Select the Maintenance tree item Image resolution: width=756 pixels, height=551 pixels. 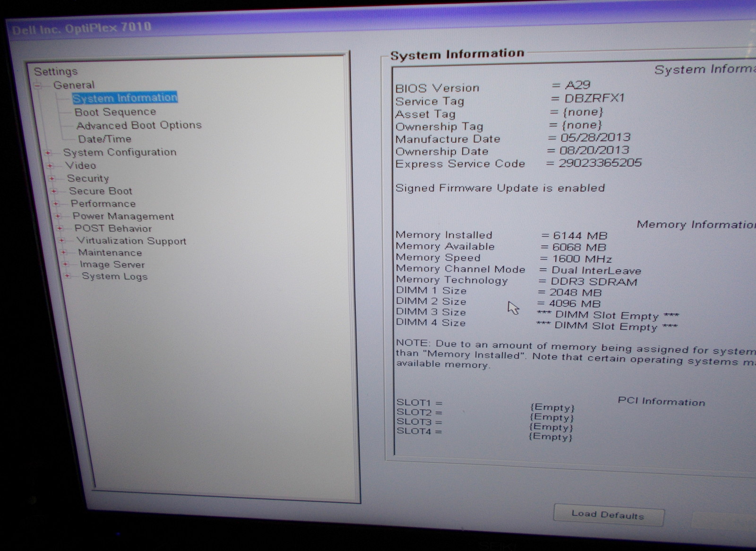point(110,253)
